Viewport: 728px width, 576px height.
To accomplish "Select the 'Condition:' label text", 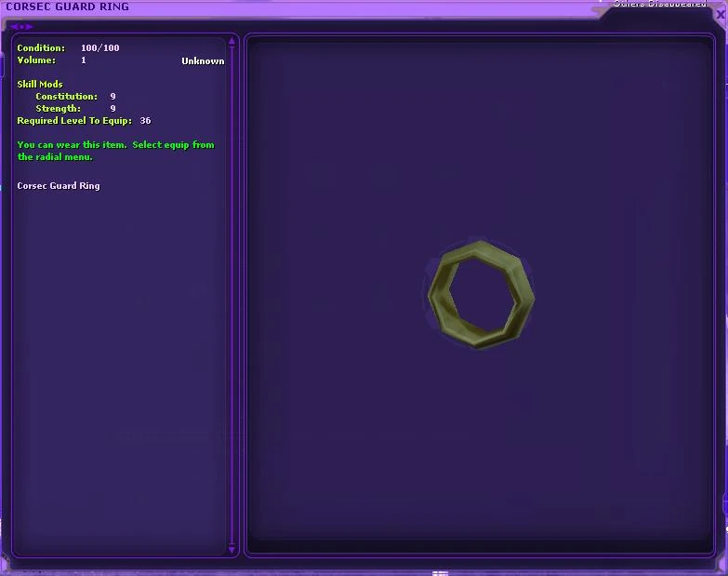I will 41,47.
